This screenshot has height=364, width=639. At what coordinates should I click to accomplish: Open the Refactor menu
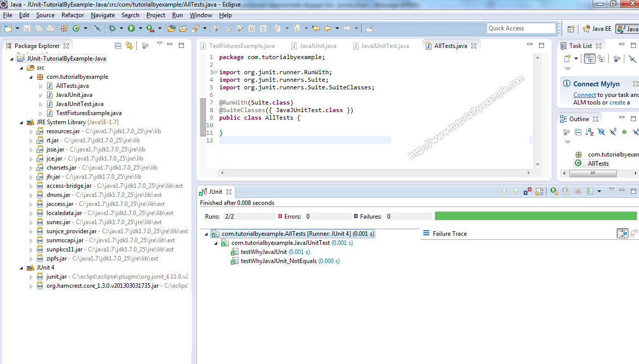73,15
